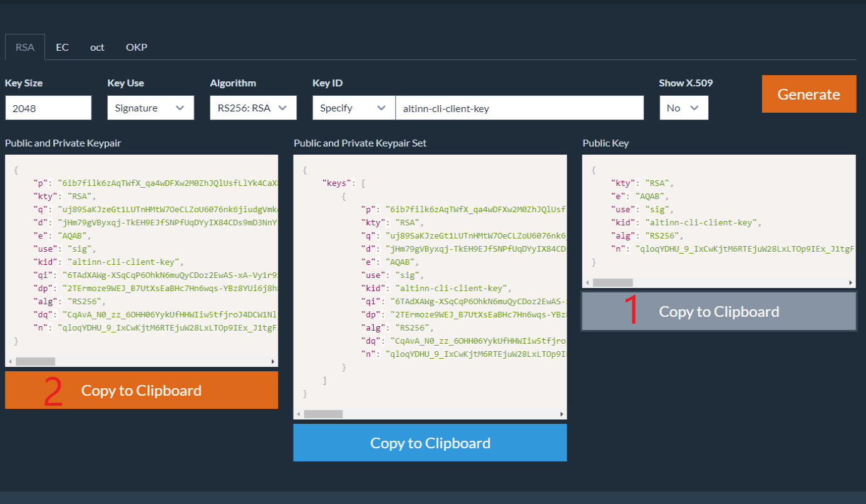Click the Keypair Set horizontal scrollbar thumb
Screen dimensions: 866x504
[323, 414]
